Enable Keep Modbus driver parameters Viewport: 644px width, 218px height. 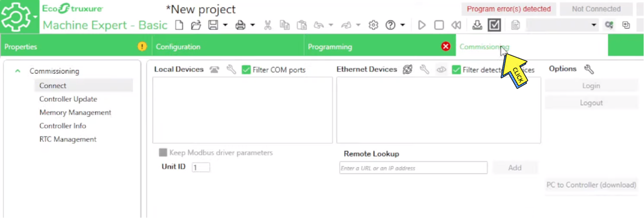point(163,153)
